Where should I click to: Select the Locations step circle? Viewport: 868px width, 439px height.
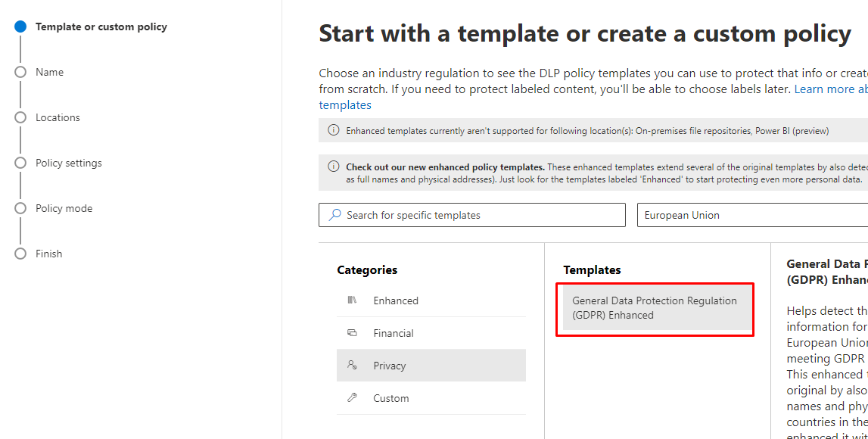[x=20, y=117]
